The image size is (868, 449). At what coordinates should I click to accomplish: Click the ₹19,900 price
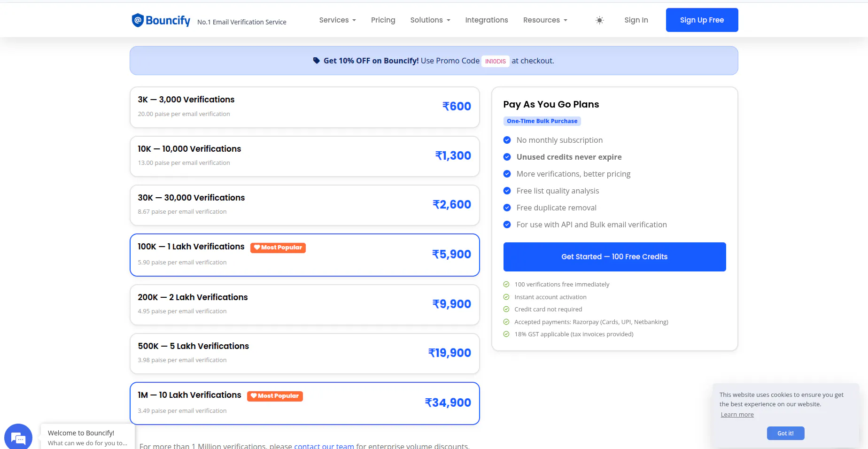(449, 353)
